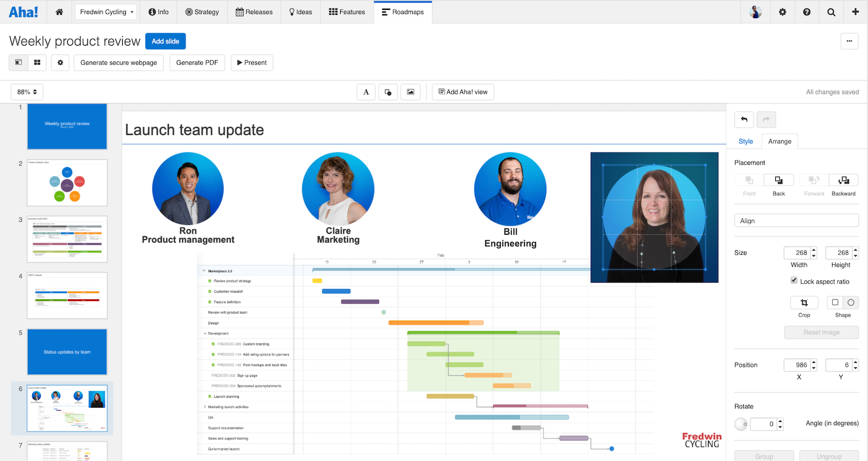This screenshot has height=461, width=868.
Task: Click Generate PDF button
Action: [197, 63]
